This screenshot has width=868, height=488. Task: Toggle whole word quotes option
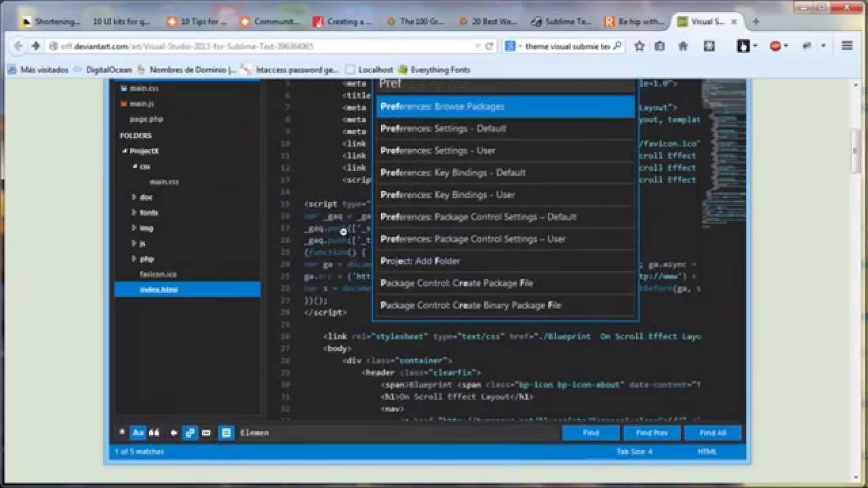pos(154,432)
